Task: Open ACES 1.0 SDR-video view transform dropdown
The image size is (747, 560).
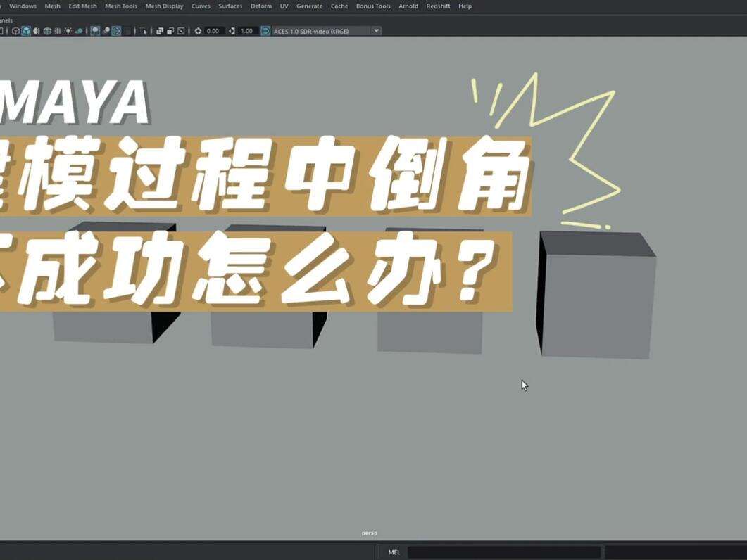Action: (327, 31)
